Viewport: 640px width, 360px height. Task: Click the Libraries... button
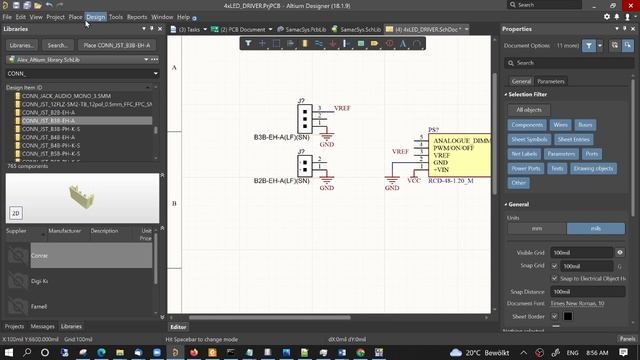click(x=22, y=45)
